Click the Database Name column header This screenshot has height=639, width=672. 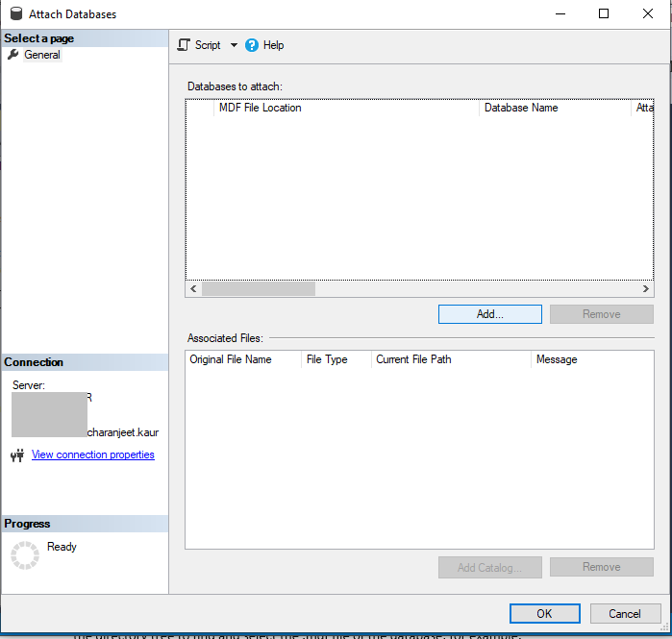click(555, 108)
